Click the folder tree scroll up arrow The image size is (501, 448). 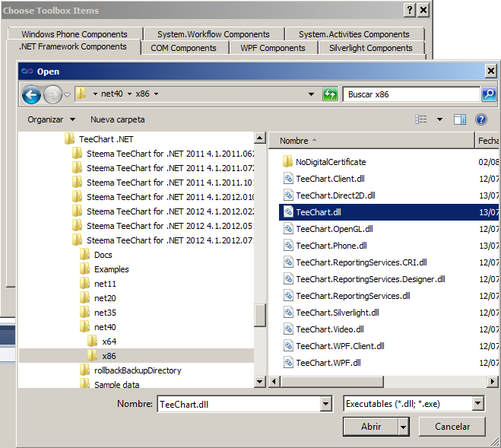click(260, 138)
